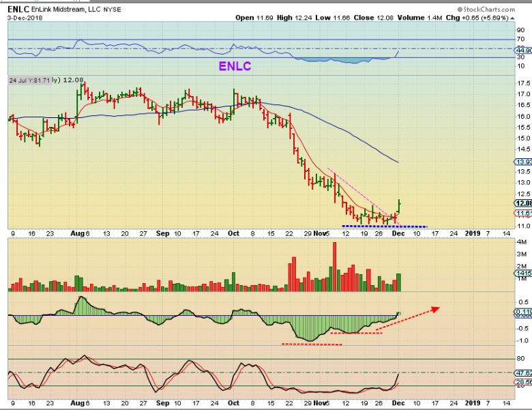Screen dimensions: 532x410
Task: Click the 80 level on the stochastic axis
Action: [521, 359]
